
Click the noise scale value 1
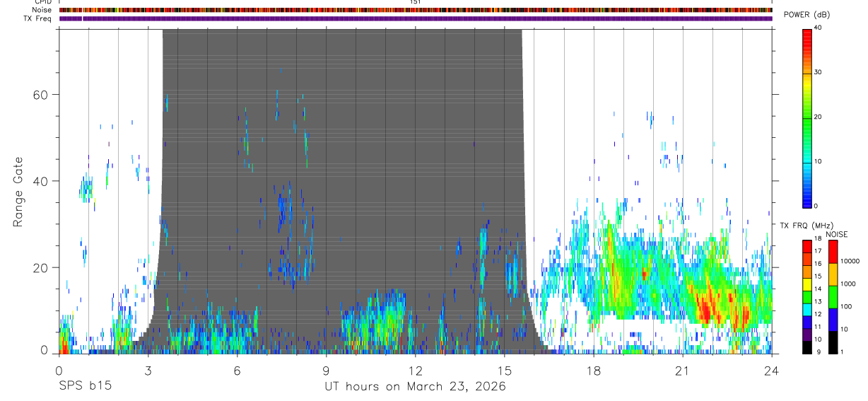click(842, 351)
